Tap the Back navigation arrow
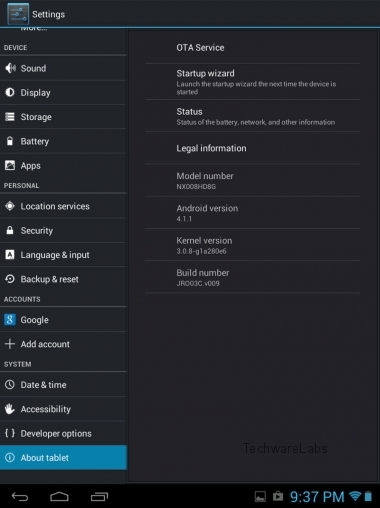Screen dimensions: 380x508 click(20, 497)
